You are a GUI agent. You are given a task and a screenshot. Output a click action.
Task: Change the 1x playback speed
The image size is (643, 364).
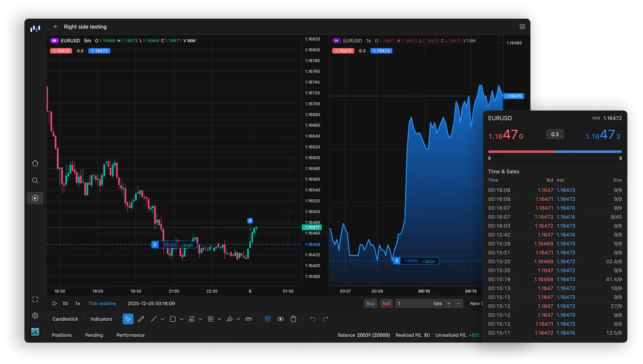click(x=78, y=304)
